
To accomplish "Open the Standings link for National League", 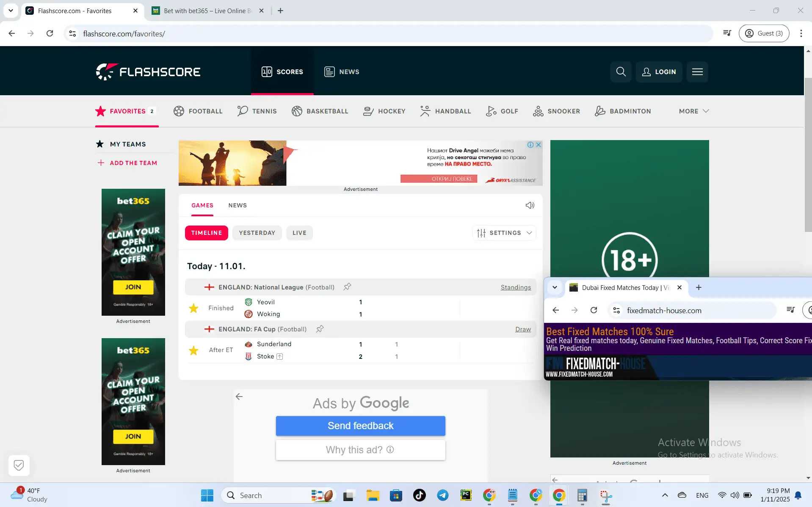I will [x=516, y=287].
